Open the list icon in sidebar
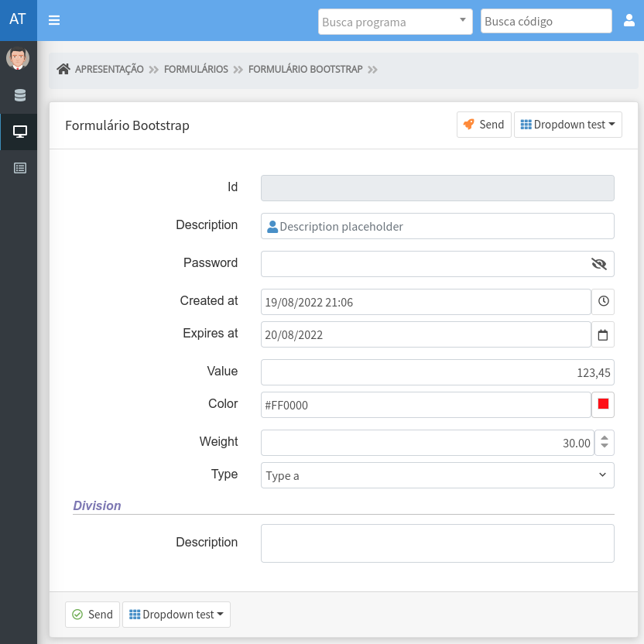This screenshot has width=644, height=644. (x=19, y=167)
